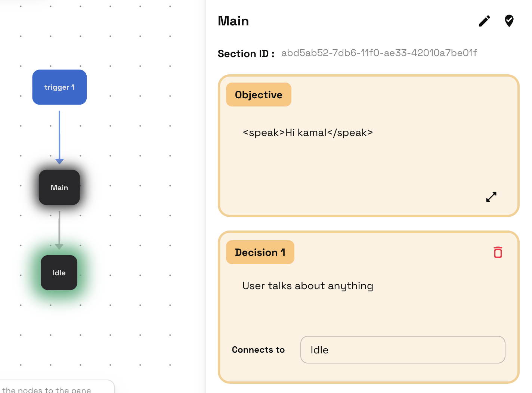532x393 pixels.
Task: Click the "Connects to" label
Action: tap(258, 350)
